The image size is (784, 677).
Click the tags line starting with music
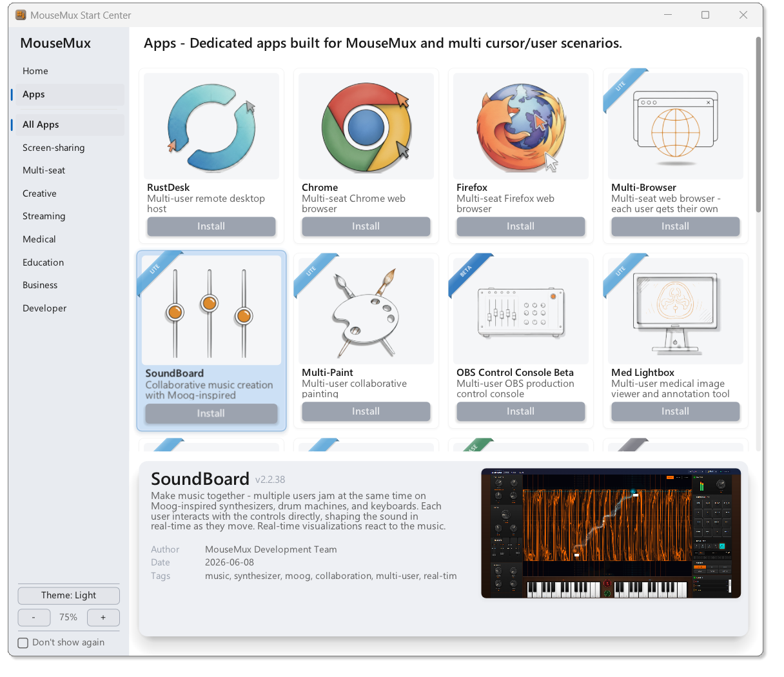(331, 576)
